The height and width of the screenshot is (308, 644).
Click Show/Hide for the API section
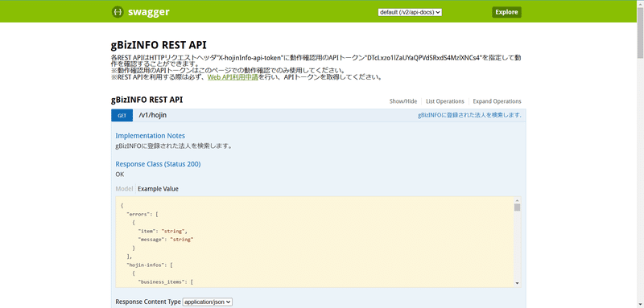(403, 101)
